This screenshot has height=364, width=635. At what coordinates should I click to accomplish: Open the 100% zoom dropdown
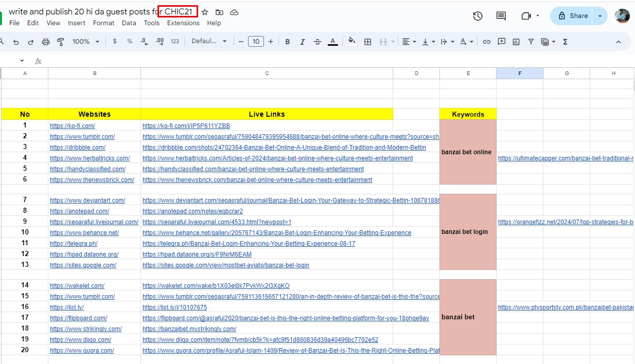click(85, 42)
